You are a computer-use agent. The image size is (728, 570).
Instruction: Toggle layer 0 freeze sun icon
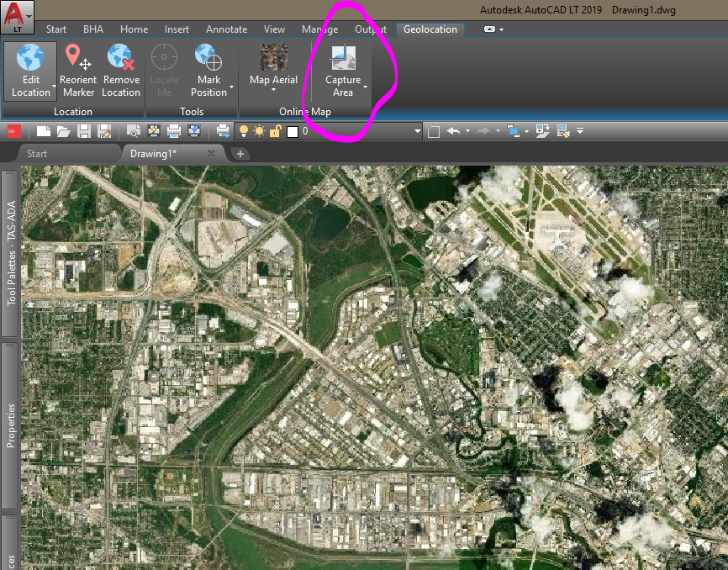point(259,131)
